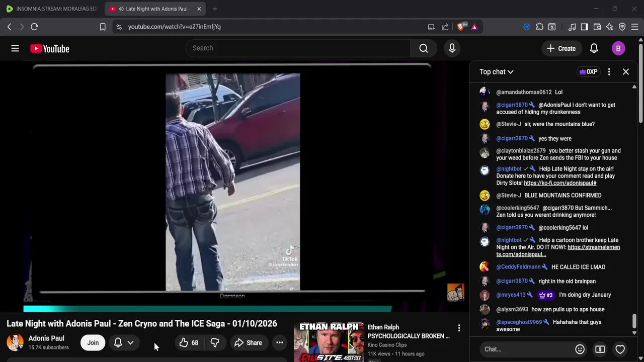Open the media control music note icon

pos(572,27)
